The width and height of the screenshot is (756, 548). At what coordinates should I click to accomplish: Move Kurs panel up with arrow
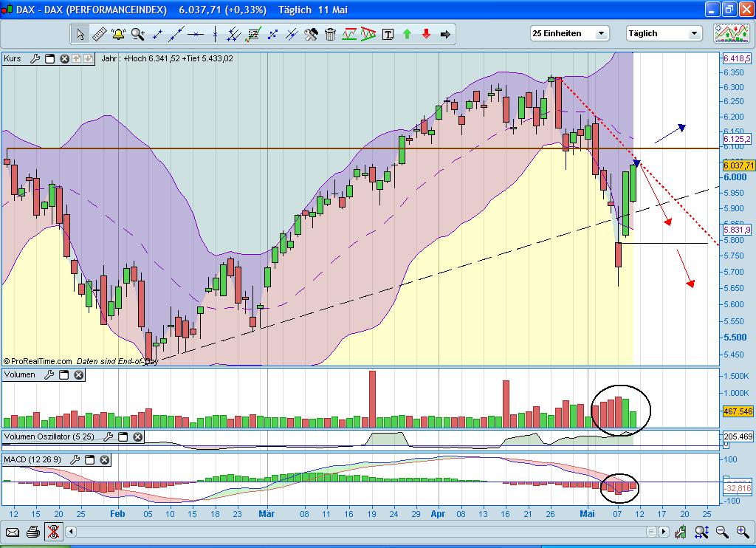[77, 59]
